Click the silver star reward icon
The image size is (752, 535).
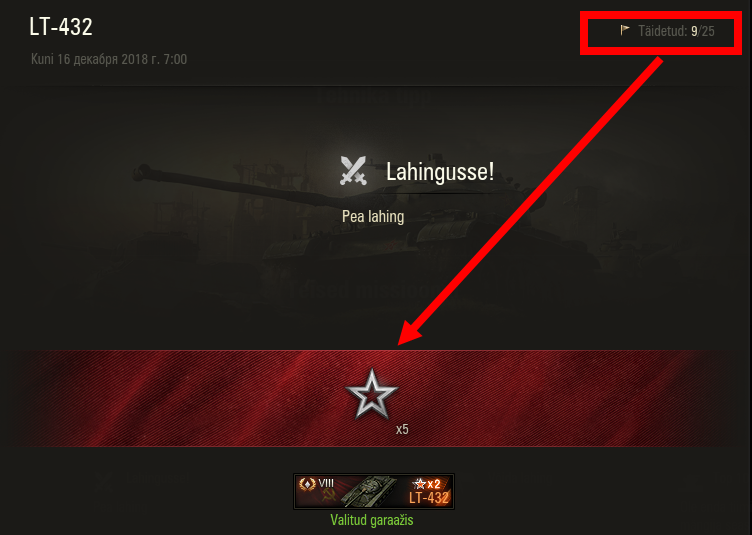372,395
